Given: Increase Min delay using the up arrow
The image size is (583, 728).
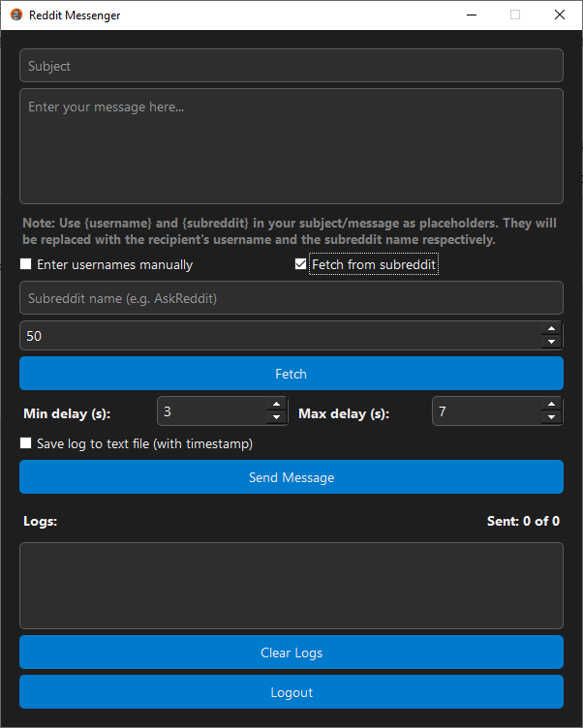Looking at the screenshot, I should 276,405.
